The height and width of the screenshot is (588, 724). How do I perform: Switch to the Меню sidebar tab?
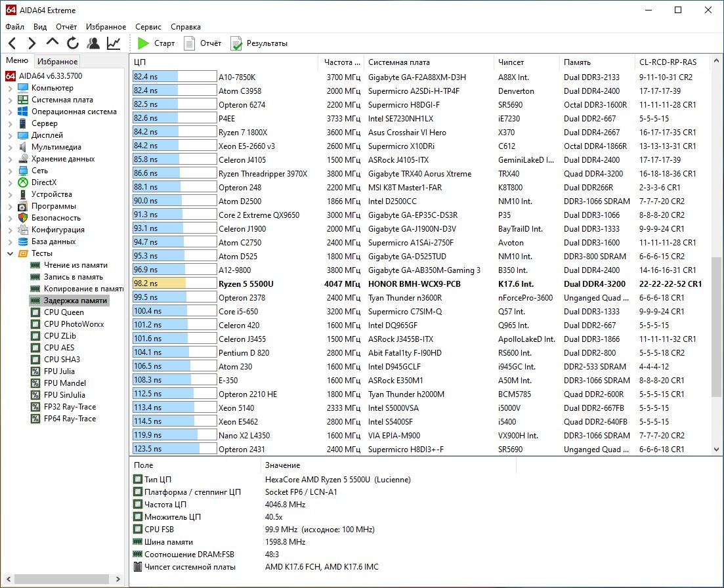(x=17, y=60)
